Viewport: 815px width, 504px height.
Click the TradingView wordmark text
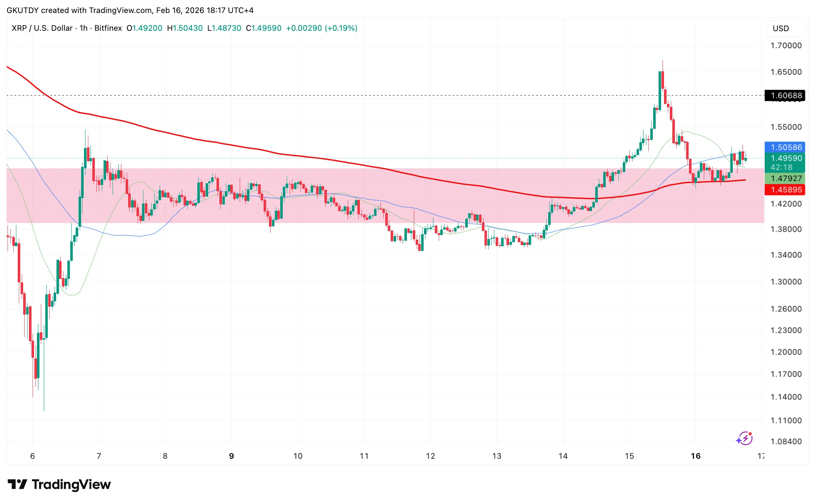[x=71, y=484]
